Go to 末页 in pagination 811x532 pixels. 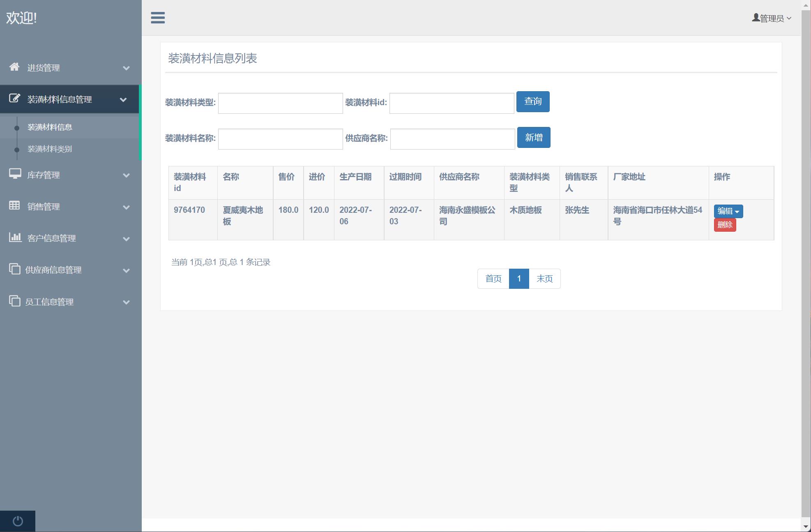[x=544, y=279]
